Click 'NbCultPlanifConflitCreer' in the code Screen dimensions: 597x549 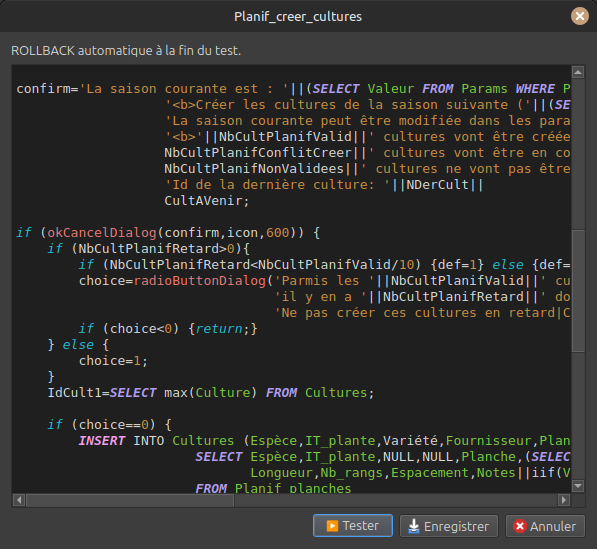[x=258, y=153]
